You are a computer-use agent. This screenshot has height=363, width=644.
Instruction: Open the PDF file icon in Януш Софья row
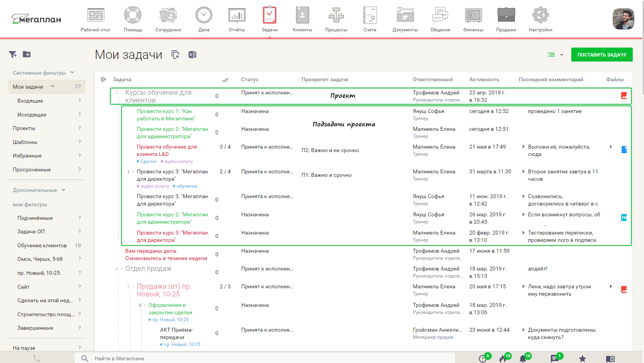[x=624, y=217]
